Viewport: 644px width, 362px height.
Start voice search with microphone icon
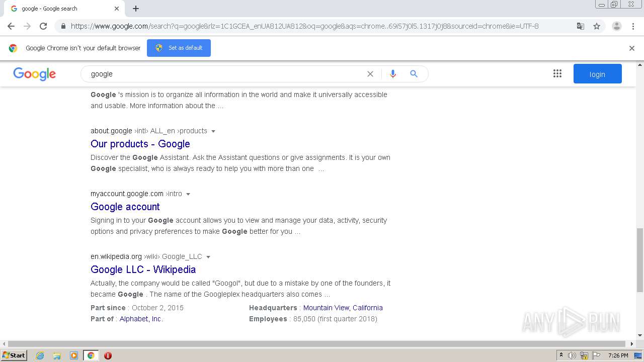(x=393, y=74)
